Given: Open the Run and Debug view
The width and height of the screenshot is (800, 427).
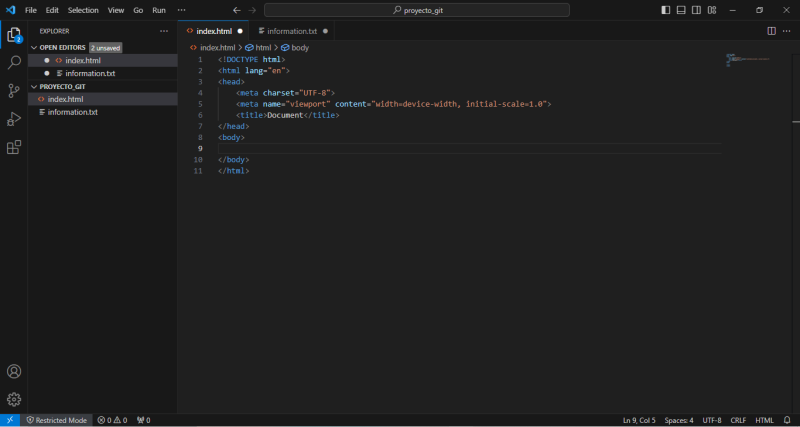Looking at the screenshot, I should 14,119.
